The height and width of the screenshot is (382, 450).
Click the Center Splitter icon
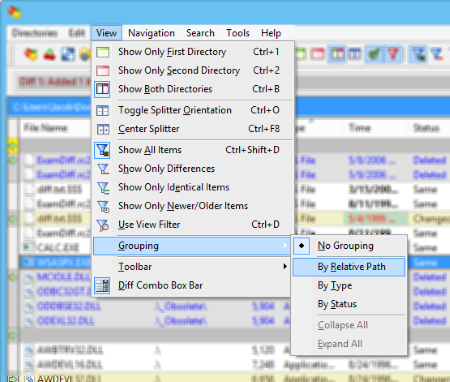point(102,129)
